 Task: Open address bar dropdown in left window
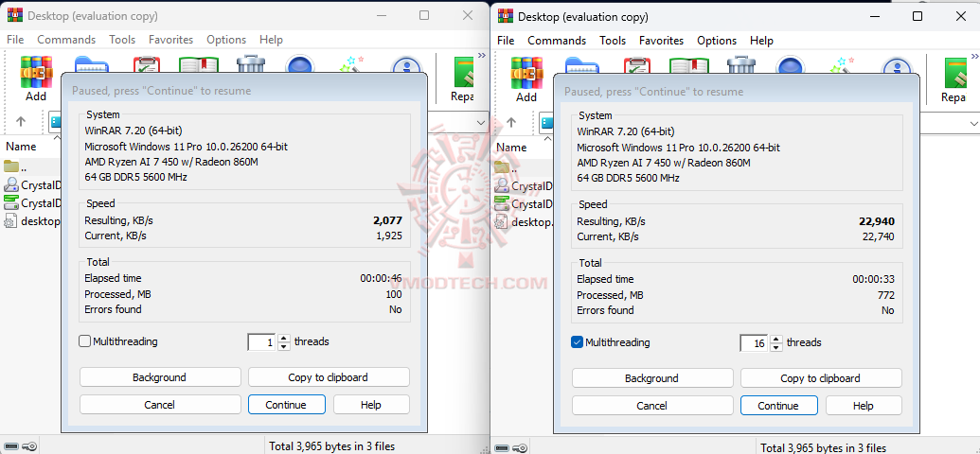481,122
